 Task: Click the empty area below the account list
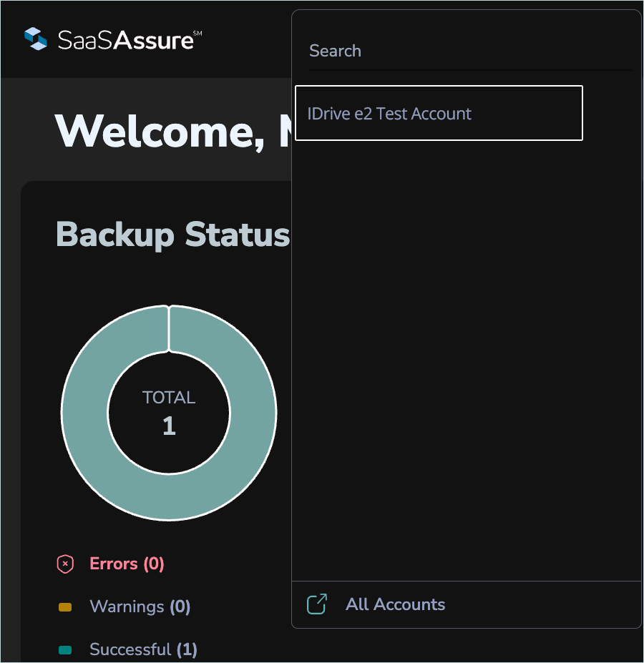click(x=465, y=358)
